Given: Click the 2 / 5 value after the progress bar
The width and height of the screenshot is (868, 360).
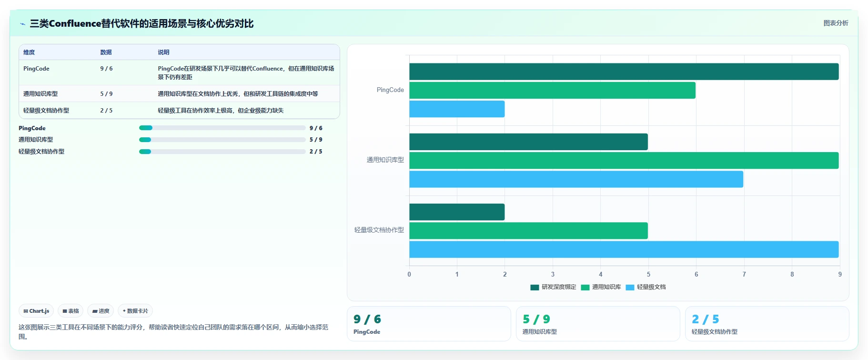Looking at the screenshot, I should [316, 152].
